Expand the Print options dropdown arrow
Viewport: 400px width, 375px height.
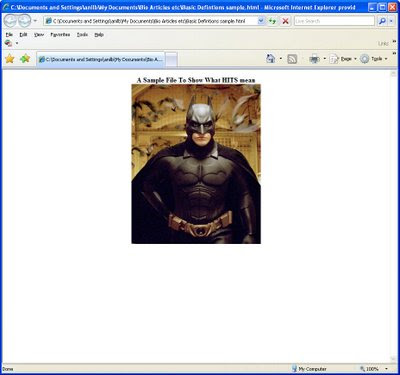point(325,59)
